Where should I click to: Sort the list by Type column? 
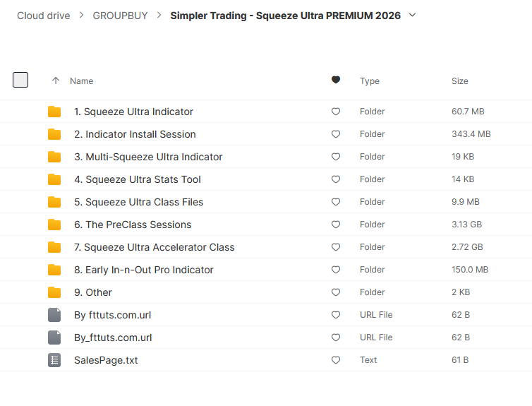coord(370,81)
